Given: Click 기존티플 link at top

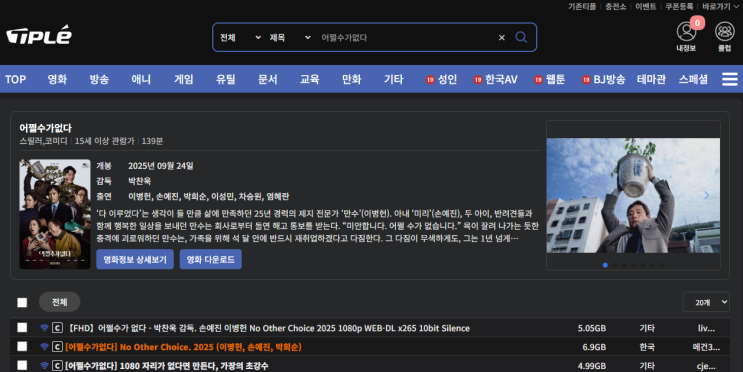Looking at the screenshot, I should point(582,6).
